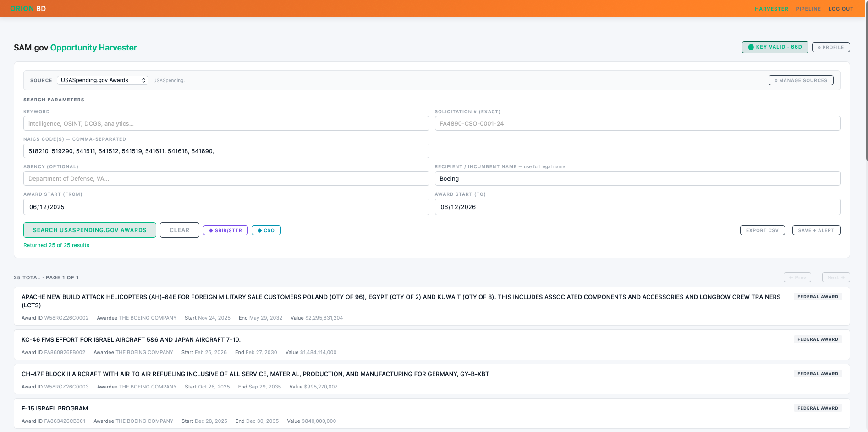Click Federal Award badge on KC-46 row

(x=818, y=339)
